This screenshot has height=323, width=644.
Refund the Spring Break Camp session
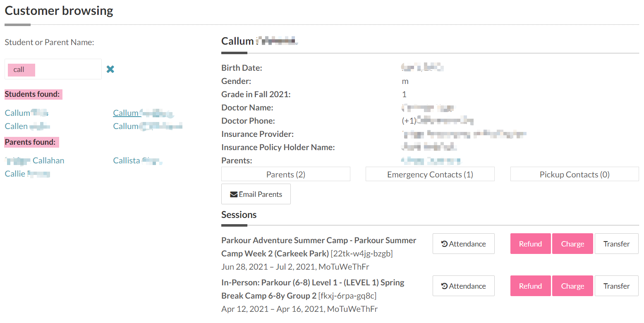(530, 286)
